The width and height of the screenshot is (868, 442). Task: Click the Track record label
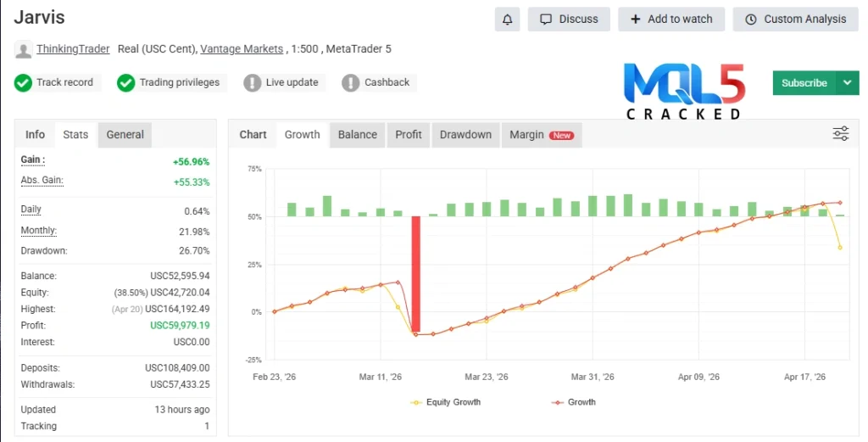64,82
